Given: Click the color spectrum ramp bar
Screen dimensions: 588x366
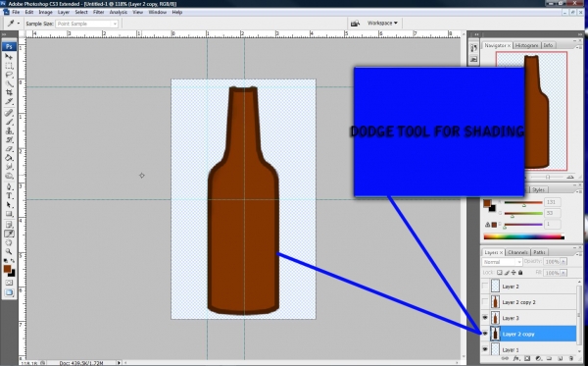Looking at the screenshot, I should [524, 236].
